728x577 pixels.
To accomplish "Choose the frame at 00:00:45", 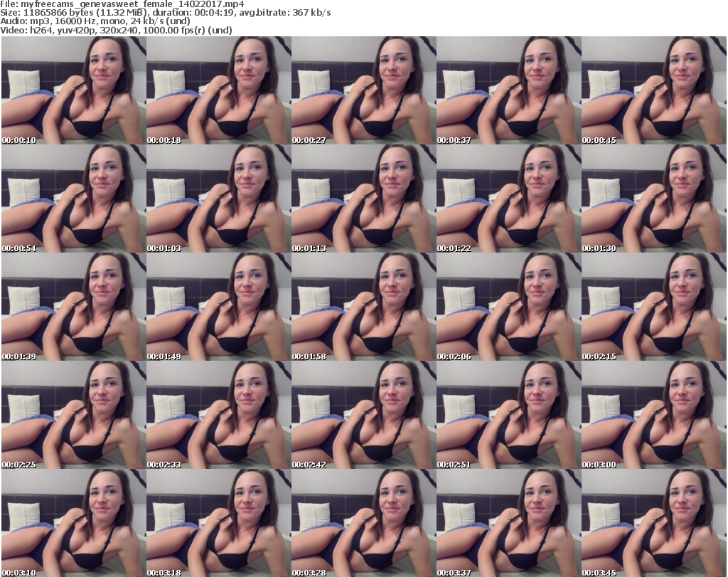I will 654,90.
